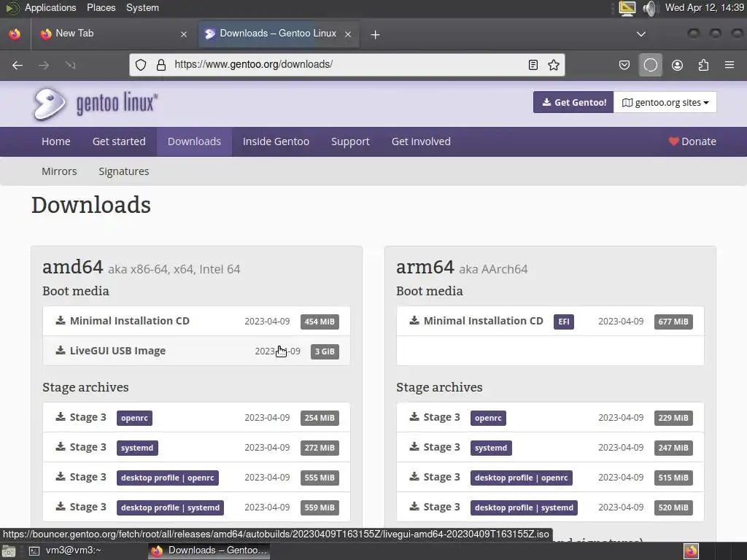Click amd64 Stage 3 desktop profile | systemd row

click(x=196, y=507)
